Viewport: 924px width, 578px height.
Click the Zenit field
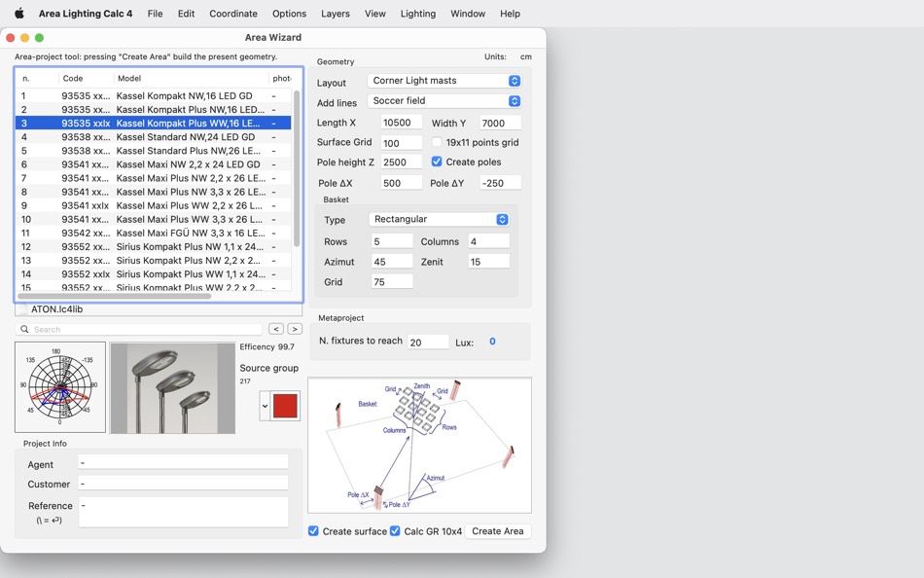point(489,262)
